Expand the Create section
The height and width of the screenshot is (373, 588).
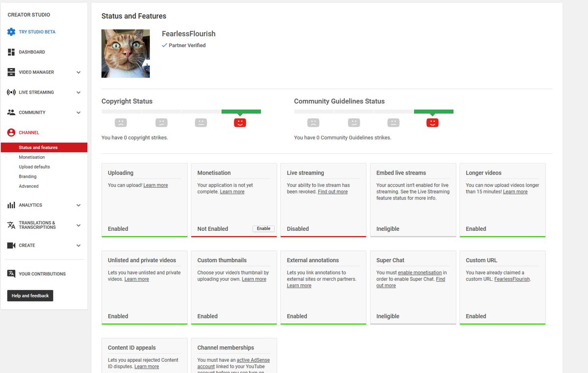pyautogui.click(x=78, y=246)
